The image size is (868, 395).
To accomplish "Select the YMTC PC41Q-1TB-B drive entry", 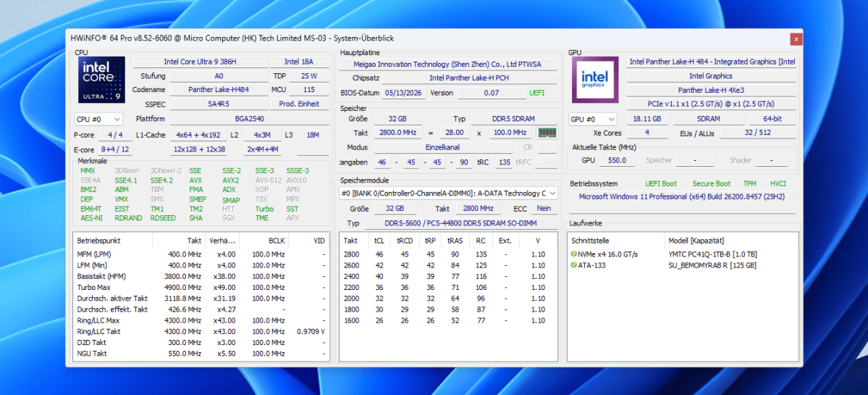I will click(x=712, y=254).
